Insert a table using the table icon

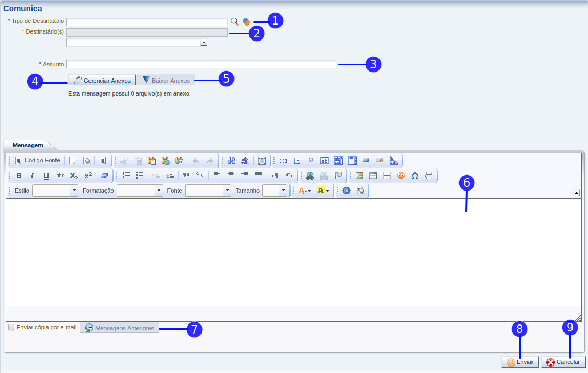(373, 176)
